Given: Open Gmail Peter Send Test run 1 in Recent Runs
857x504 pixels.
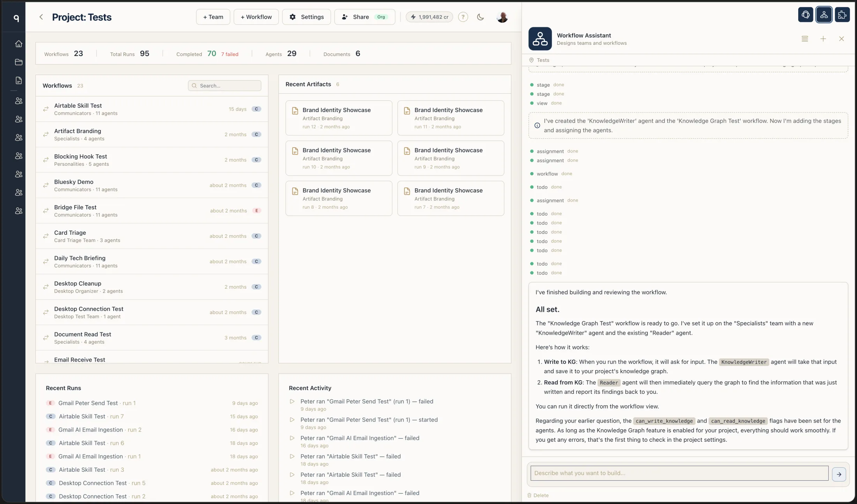Looking at the screenshot, I should 152,403.
